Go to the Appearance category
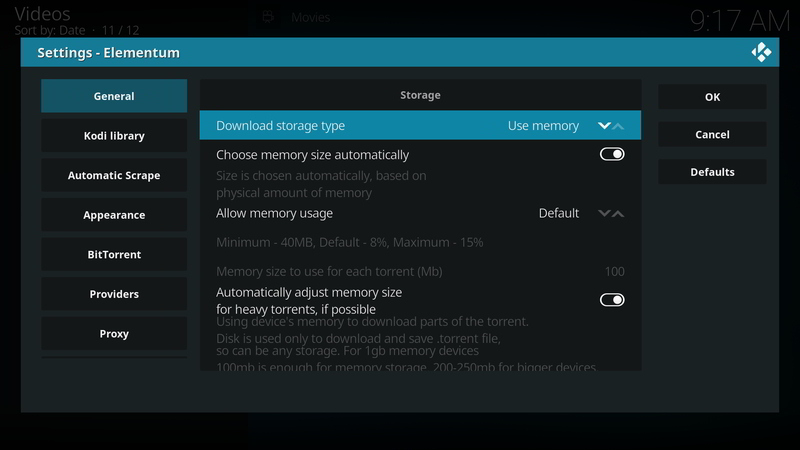 point(114,215)
